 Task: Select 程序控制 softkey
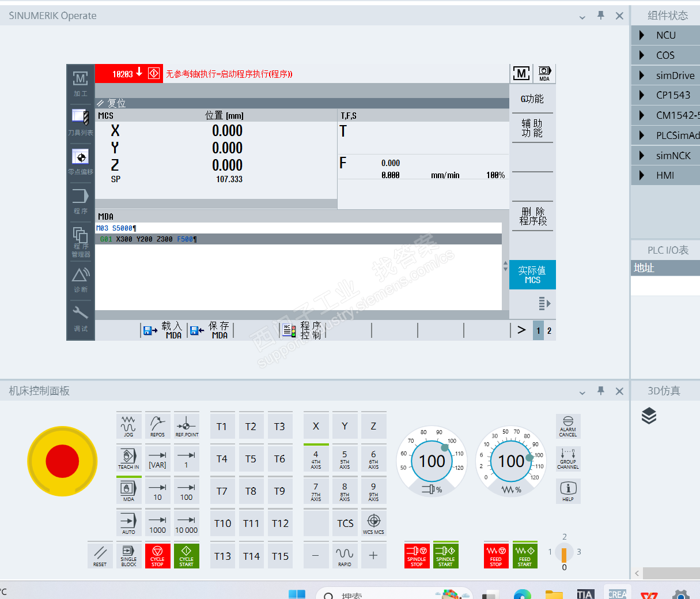(302, 330)
